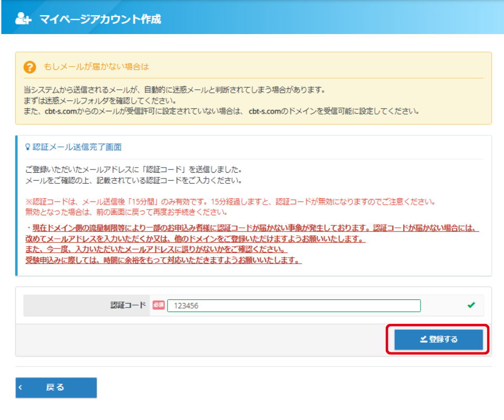This screenshot has width=504, height=420.
Task: Click the red line starting 無効となった場合は
Action: pos(127,212)
